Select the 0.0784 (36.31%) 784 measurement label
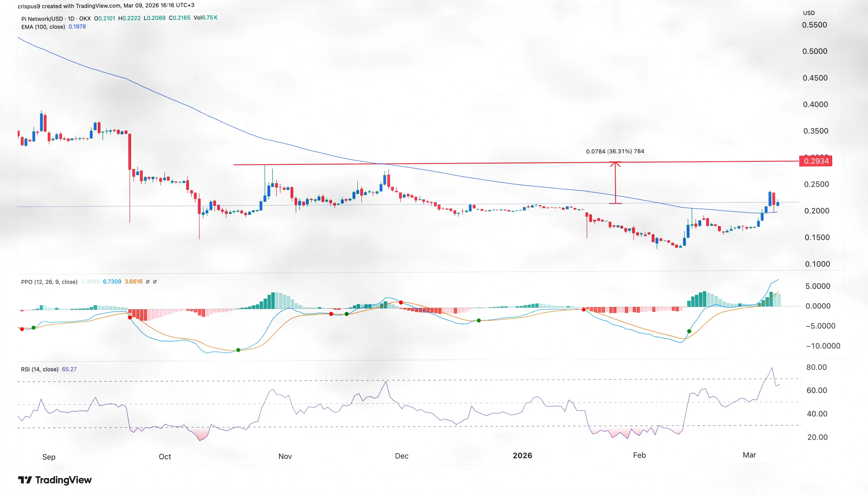Screen dimensions: 868x496 tap(615, 151)
